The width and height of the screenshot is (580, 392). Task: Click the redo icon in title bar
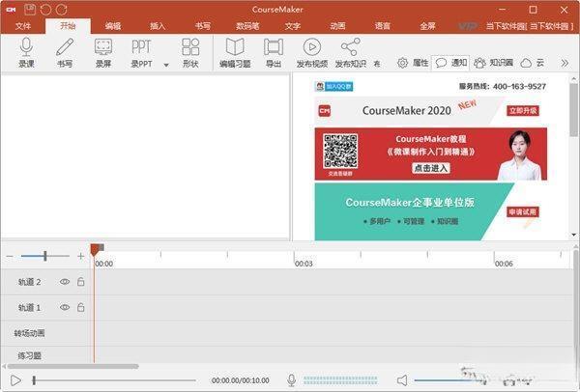click(62, 10)
